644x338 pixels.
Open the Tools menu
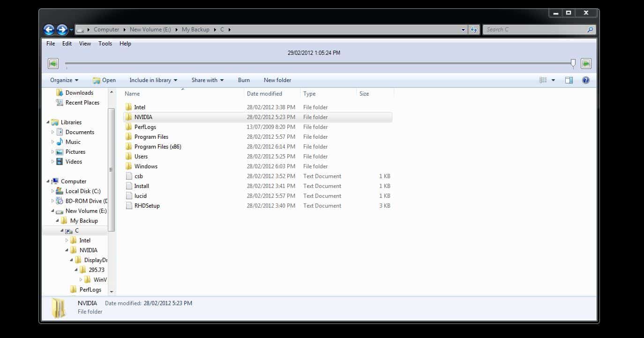(105, 44)
